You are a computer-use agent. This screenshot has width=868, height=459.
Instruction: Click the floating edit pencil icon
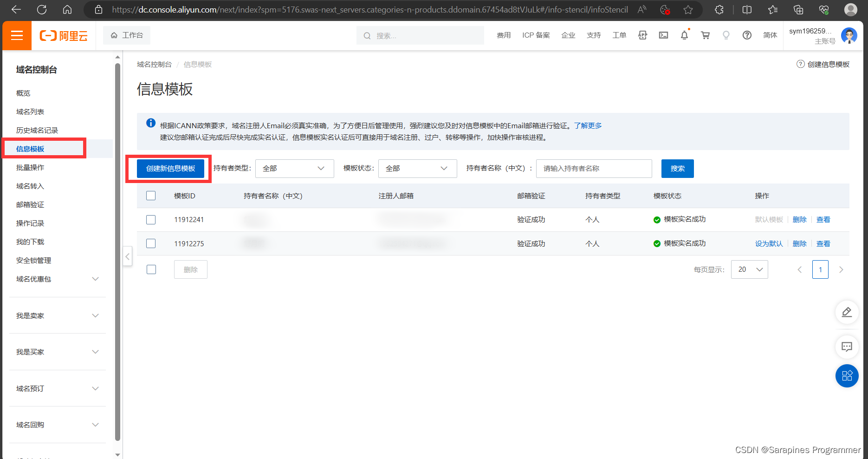[x=847, y=312]
